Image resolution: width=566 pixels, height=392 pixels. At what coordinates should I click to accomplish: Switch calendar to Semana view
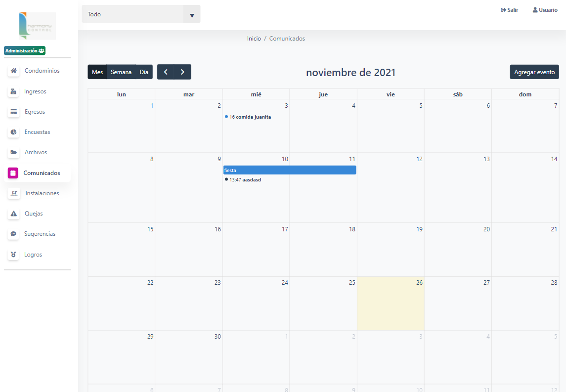point(121,72)
